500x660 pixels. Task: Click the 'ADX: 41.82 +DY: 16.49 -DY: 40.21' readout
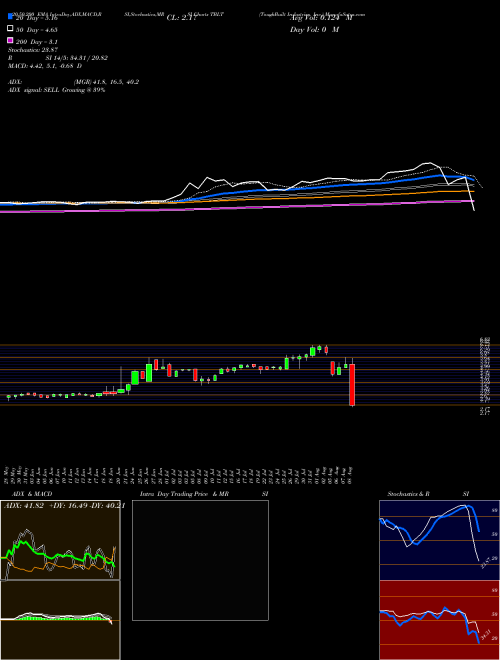64,506
